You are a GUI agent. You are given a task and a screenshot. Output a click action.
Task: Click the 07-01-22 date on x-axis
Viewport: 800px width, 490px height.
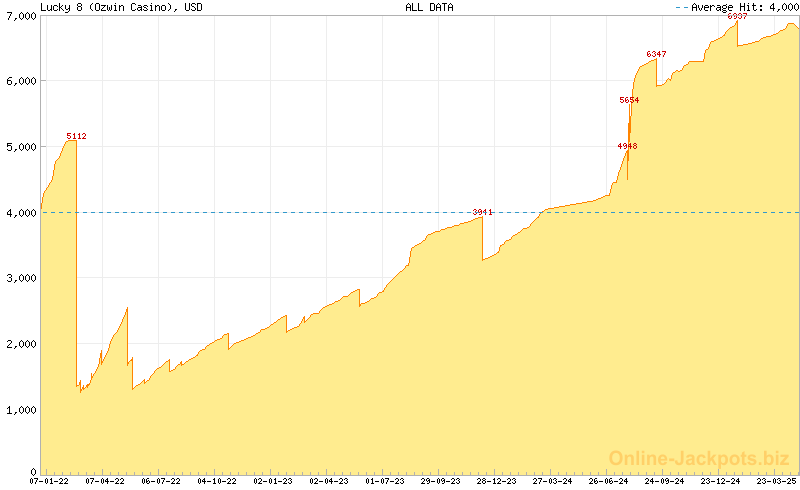tap(49, 481)
